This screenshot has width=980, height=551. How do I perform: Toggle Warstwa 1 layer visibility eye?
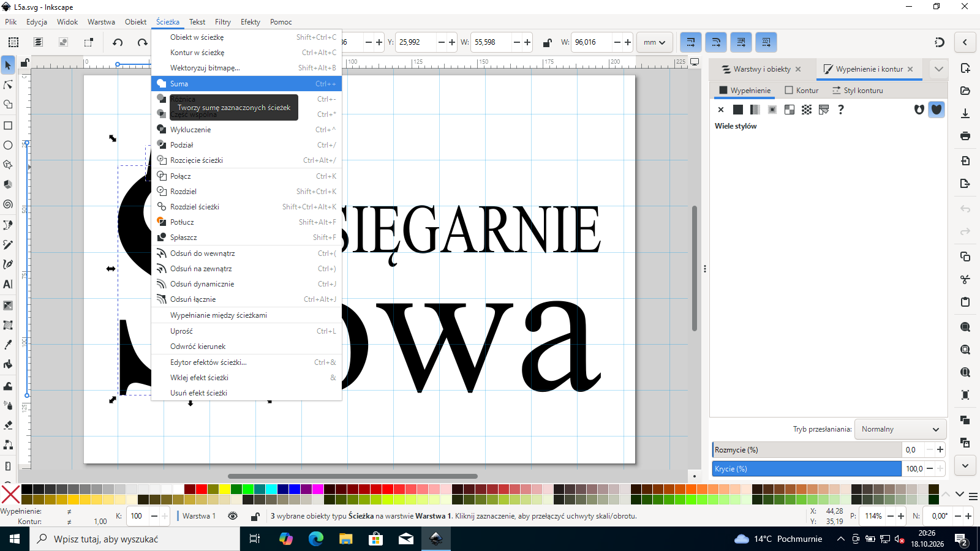pyautogui.click(x=233, y=516)
